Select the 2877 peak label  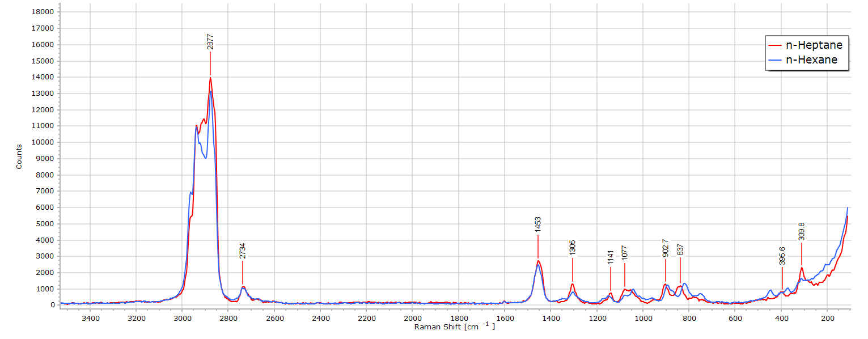210,43
